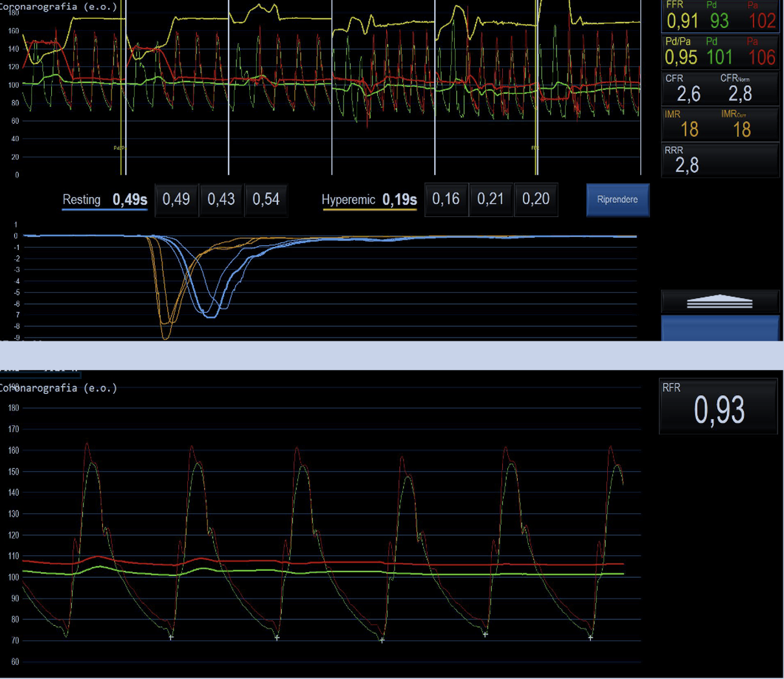This screenshot has height=679, width=784.
Task: Click the RFR 0,93 result panel
Action: click(718, 406)
